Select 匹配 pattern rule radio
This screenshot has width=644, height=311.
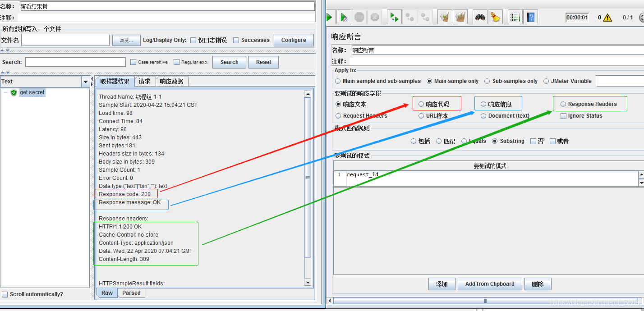[439, 141]
